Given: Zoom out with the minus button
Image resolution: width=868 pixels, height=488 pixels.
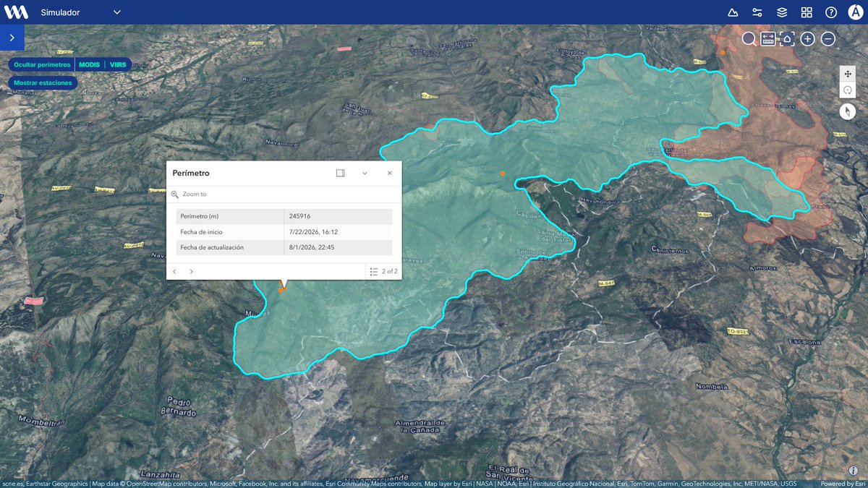Looking at the screenshot, I should point(828,39).
